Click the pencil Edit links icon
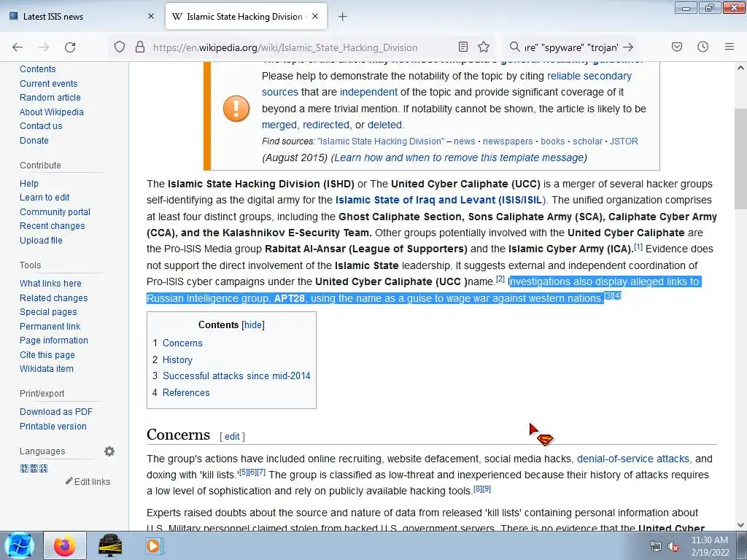 click(x=69, y=481)
